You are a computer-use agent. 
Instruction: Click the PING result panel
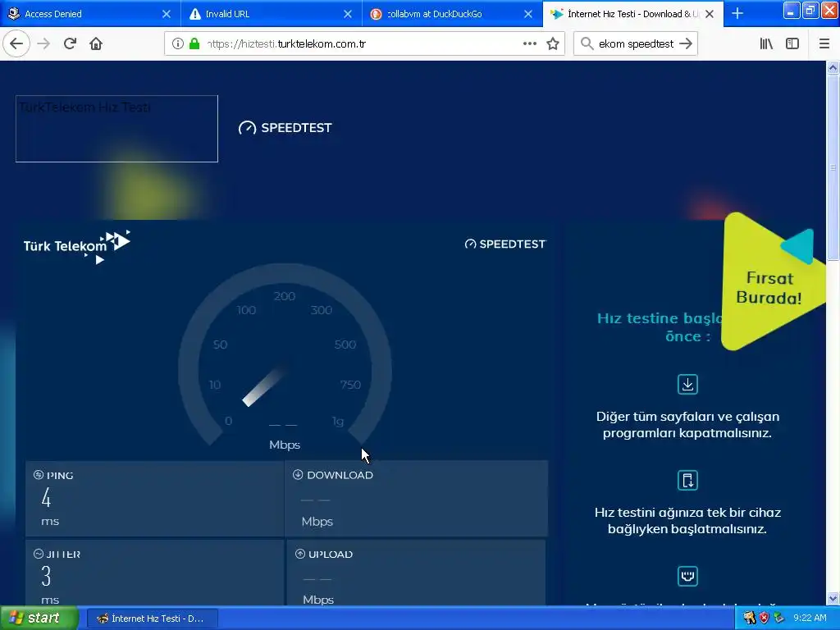[x=154, y=498]
